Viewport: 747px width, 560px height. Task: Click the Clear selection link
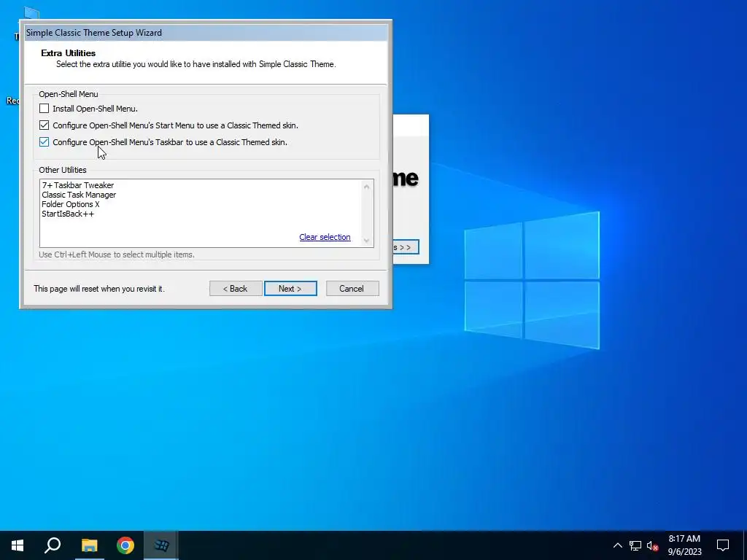[325, 237]
